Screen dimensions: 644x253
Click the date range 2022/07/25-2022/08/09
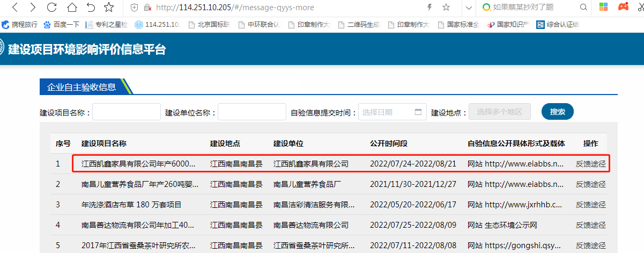(413, 225)
